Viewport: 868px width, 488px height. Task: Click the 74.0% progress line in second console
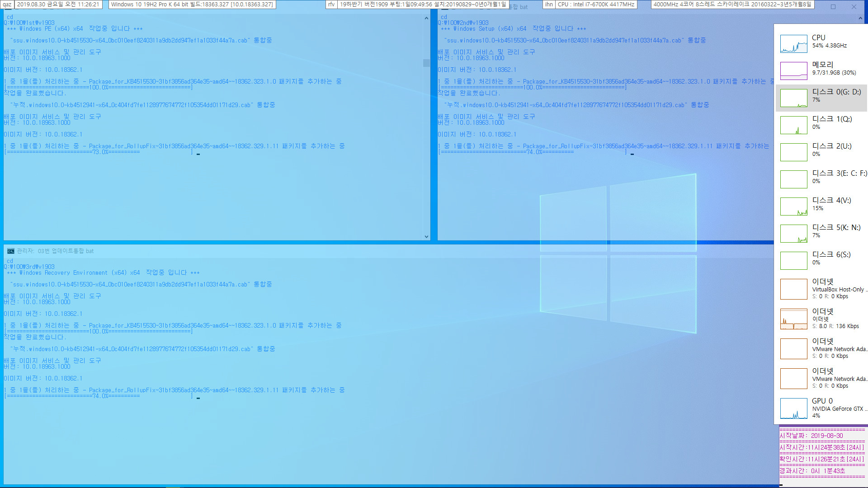pyautogui.click(x=533, y=152)
